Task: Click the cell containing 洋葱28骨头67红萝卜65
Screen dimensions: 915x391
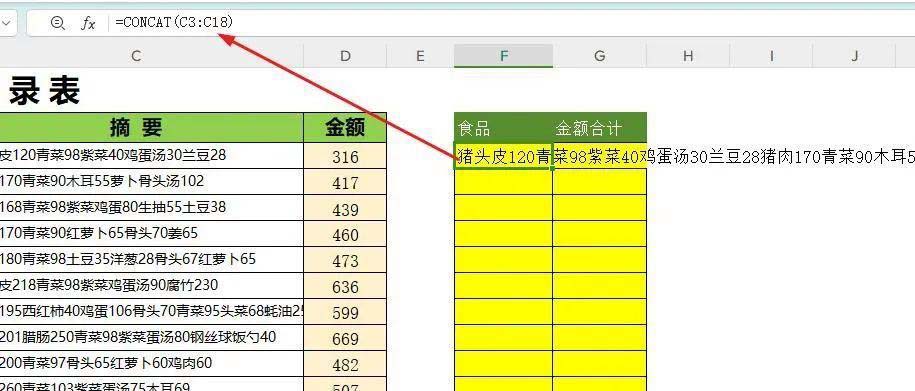Action: tap(151, 259)
